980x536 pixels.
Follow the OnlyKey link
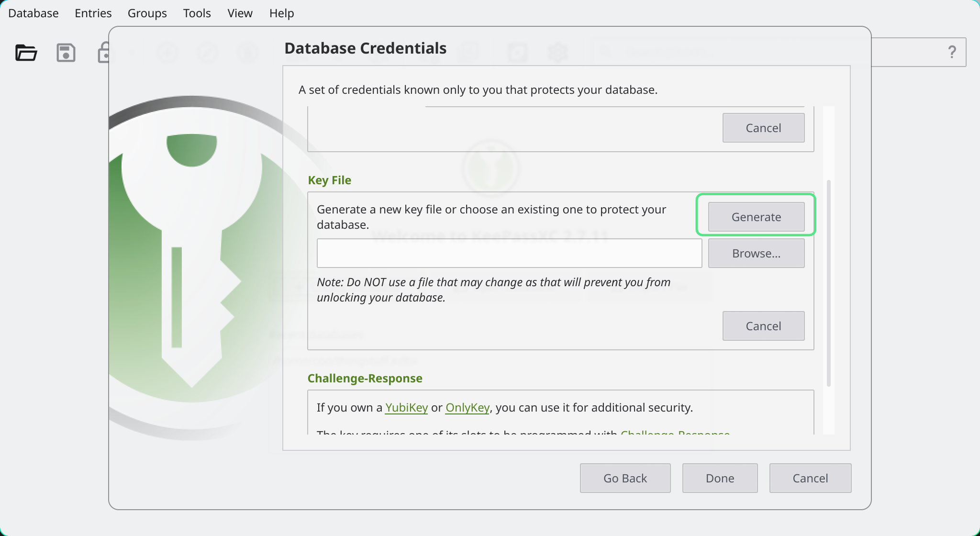point(467,407)
